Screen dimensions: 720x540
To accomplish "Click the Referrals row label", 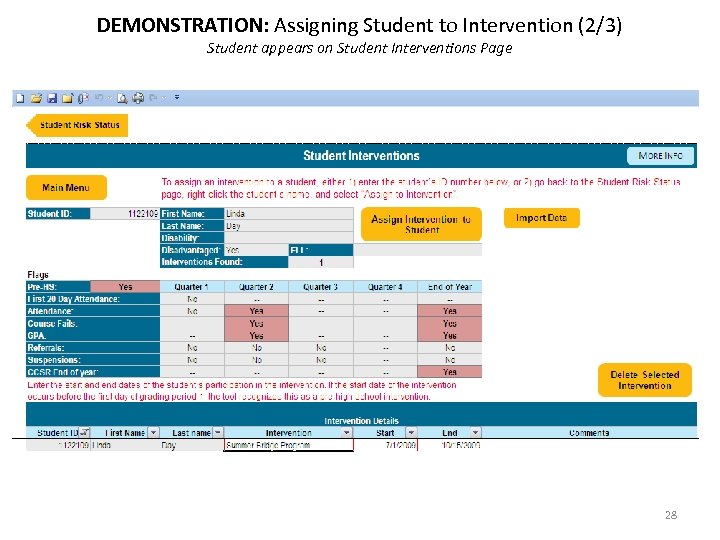I will click(x=93, y=348).
